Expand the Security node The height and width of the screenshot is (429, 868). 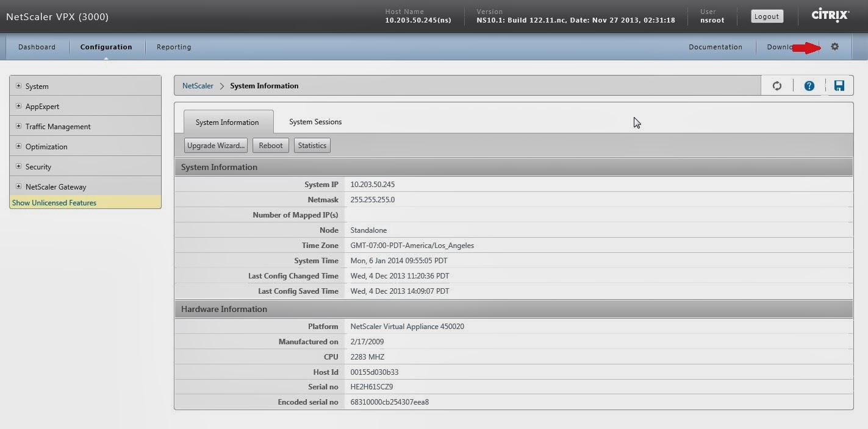point(18,166)
